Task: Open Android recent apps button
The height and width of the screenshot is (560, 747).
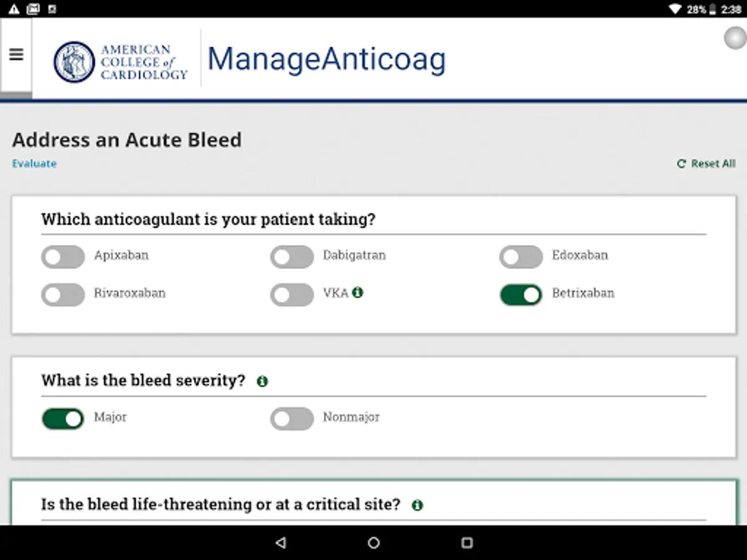Action: pyautogui.click(x=467, y=543)
